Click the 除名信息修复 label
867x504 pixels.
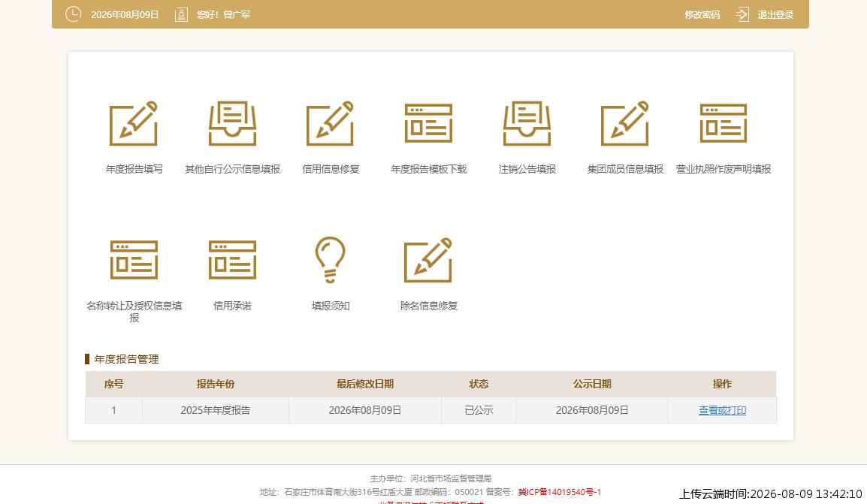pos(428,306)
